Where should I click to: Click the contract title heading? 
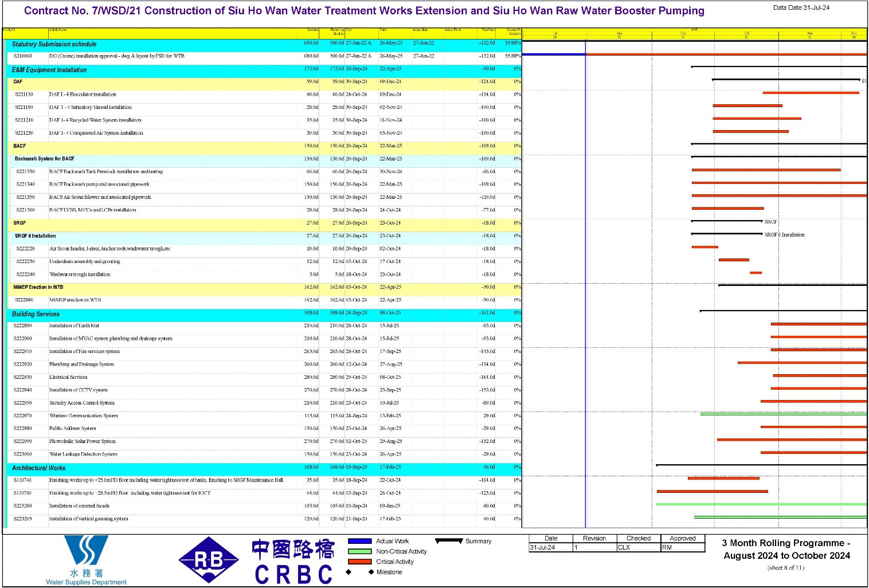coord(364,11)
